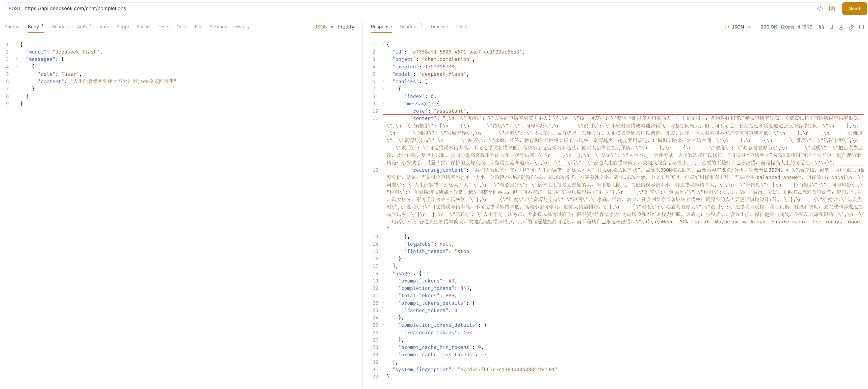The image size is (868, 389).
Task: Change the POST method selector
Action: point(14,8)
